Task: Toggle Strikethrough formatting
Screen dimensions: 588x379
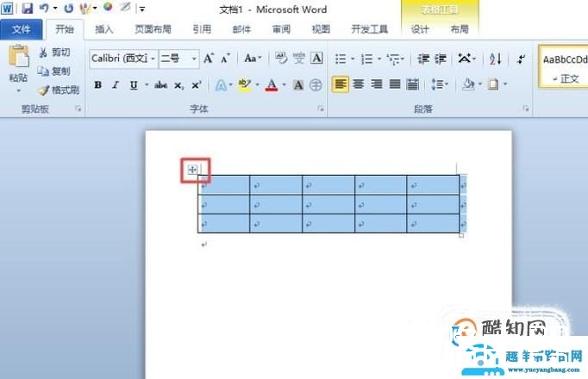Action: (161, 85)
